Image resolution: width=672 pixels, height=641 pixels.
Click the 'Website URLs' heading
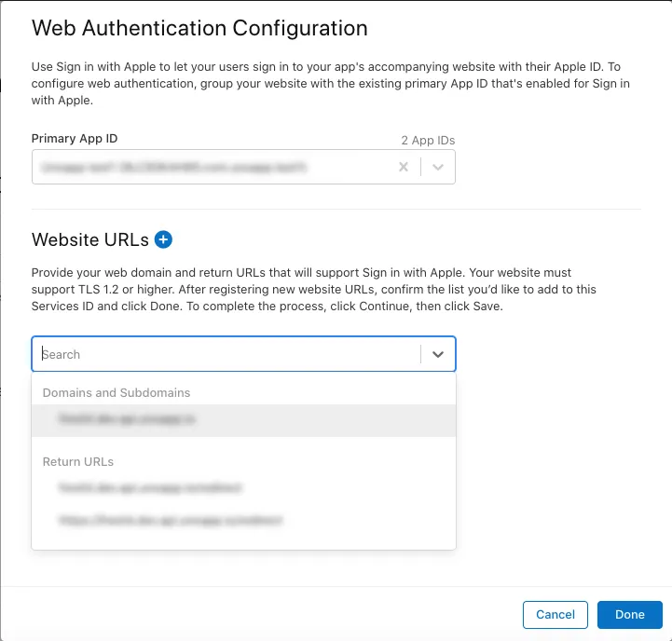click(x=90, y=239)
